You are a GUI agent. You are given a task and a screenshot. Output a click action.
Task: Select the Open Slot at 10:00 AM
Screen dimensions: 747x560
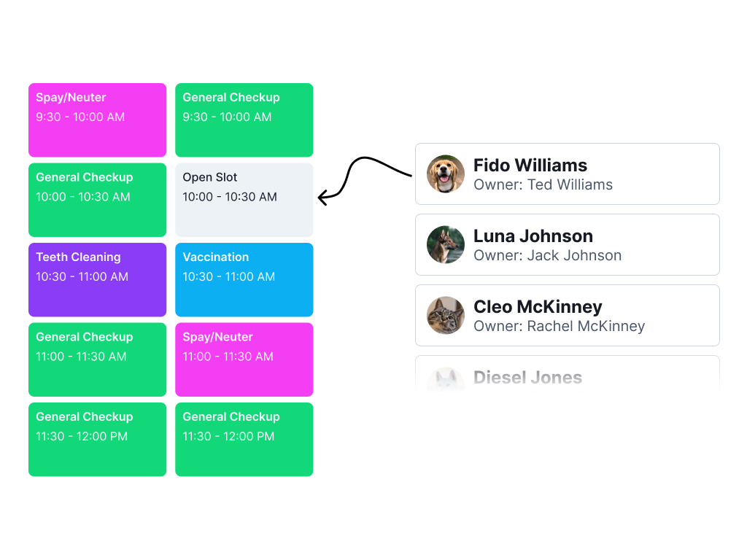tap(244, 200)
